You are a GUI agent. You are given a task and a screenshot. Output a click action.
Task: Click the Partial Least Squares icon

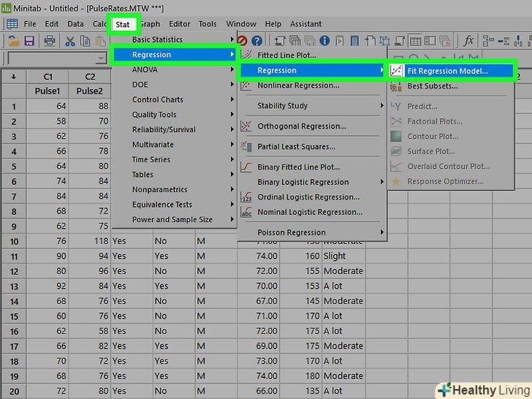coord(246,147)
